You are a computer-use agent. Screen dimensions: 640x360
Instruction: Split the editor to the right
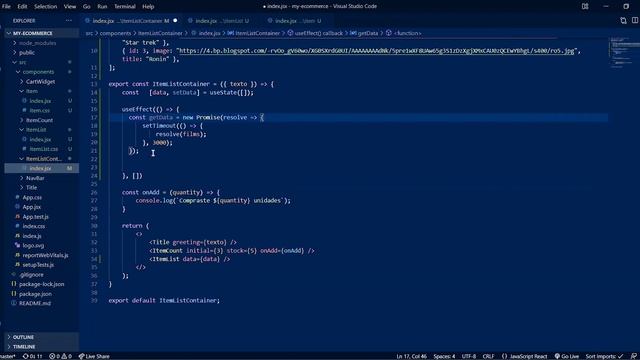[635, 20]
